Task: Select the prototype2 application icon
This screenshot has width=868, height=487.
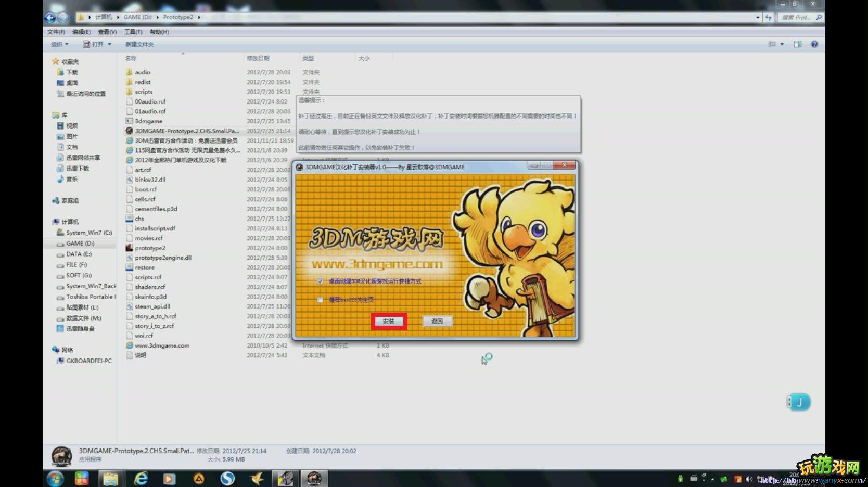Action: click(x=129, y=248)
